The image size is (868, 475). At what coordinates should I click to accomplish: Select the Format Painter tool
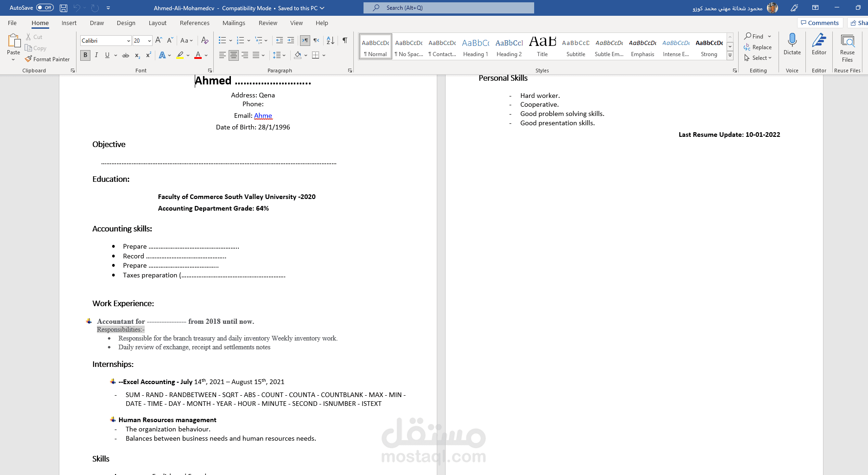click(47, 59)
